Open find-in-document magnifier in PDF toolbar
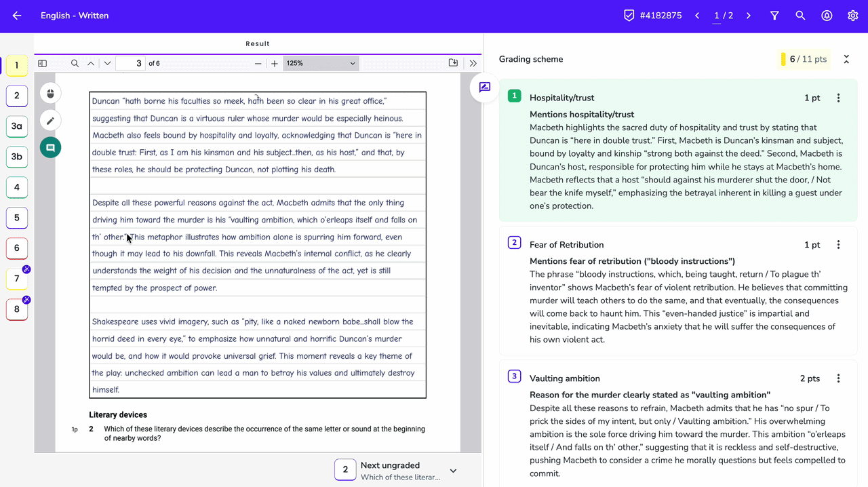The image size is (868, 487). coord(75,64)
